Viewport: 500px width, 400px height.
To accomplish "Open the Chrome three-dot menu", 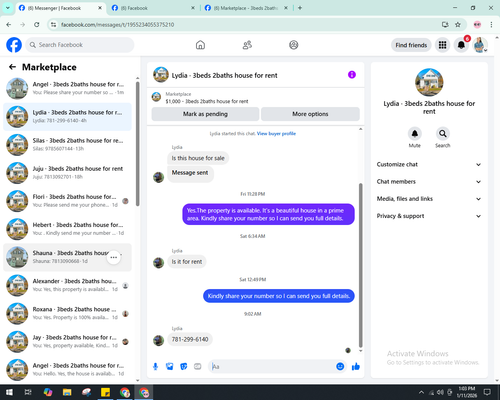I will (491, 25).
